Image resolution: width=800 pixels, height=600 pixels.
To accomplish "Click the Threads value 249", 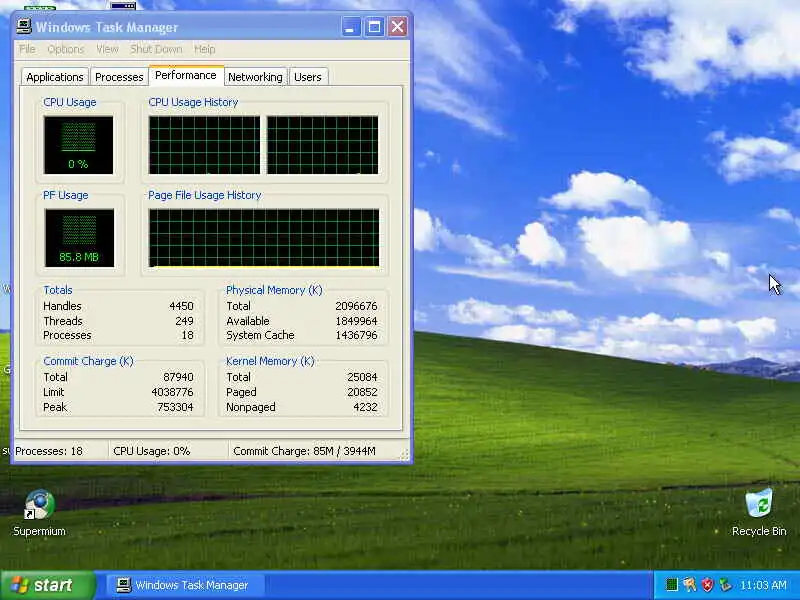I will pos(184,321).
